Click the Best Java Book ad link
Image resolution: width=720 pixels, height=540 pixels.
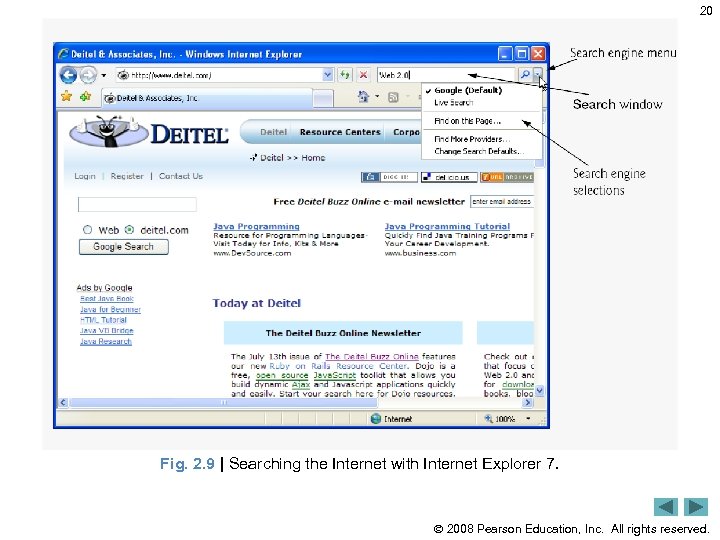(107, 298)
